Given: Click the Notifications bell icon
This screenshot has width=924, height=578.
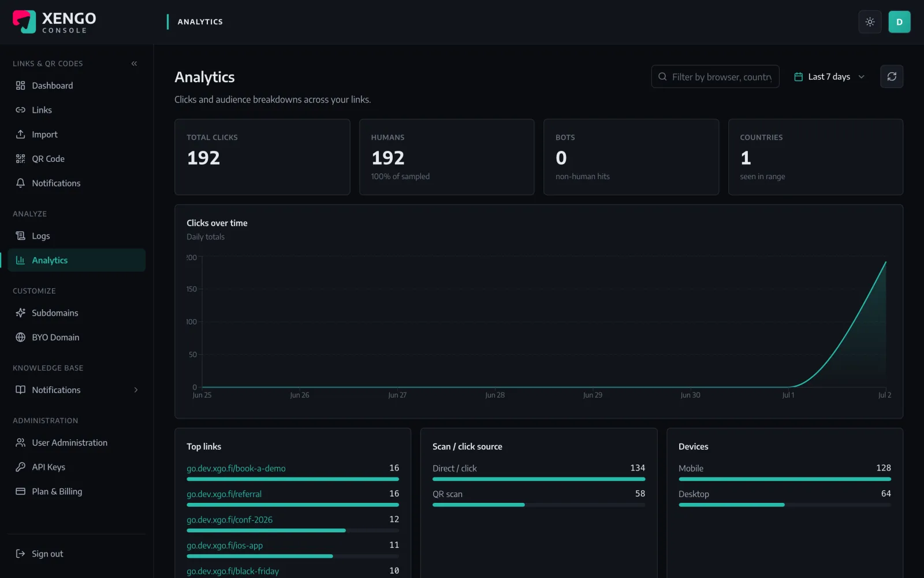Looking at the screenshot, I should (20, 183).
